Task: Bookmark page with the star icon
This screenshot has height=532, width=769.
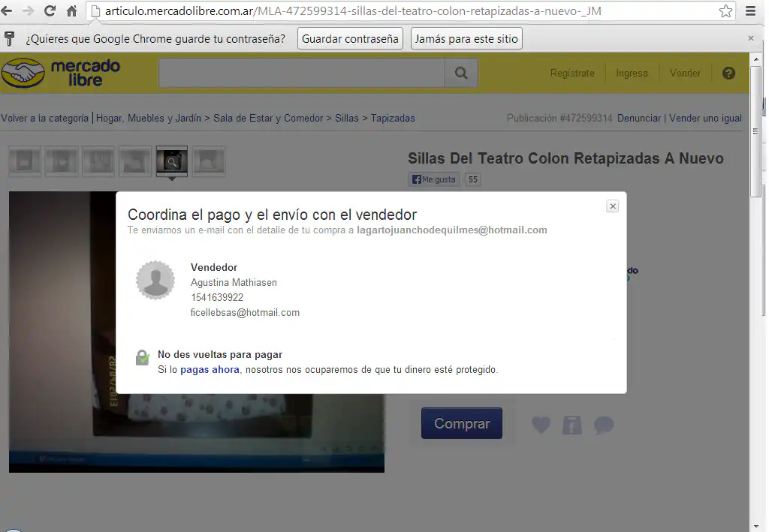Action: tap(725, 11)
